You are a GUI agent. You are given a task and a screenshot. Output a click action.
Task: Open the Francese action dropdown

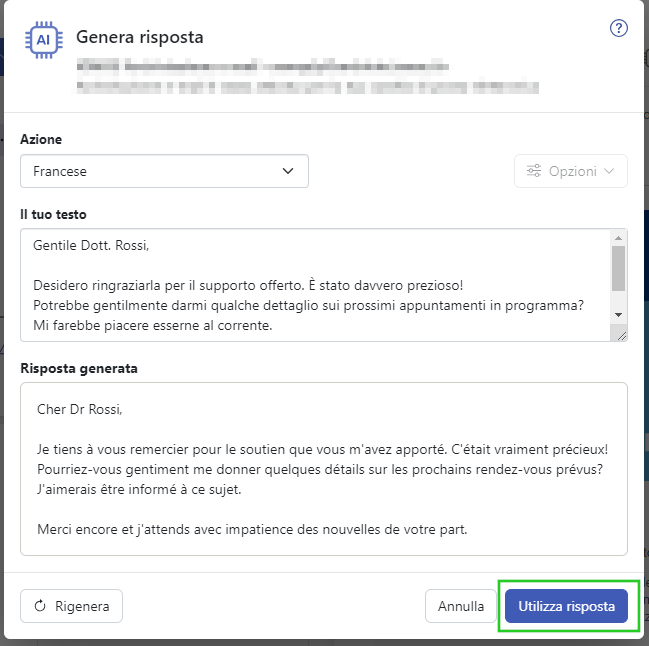(164, 171)
